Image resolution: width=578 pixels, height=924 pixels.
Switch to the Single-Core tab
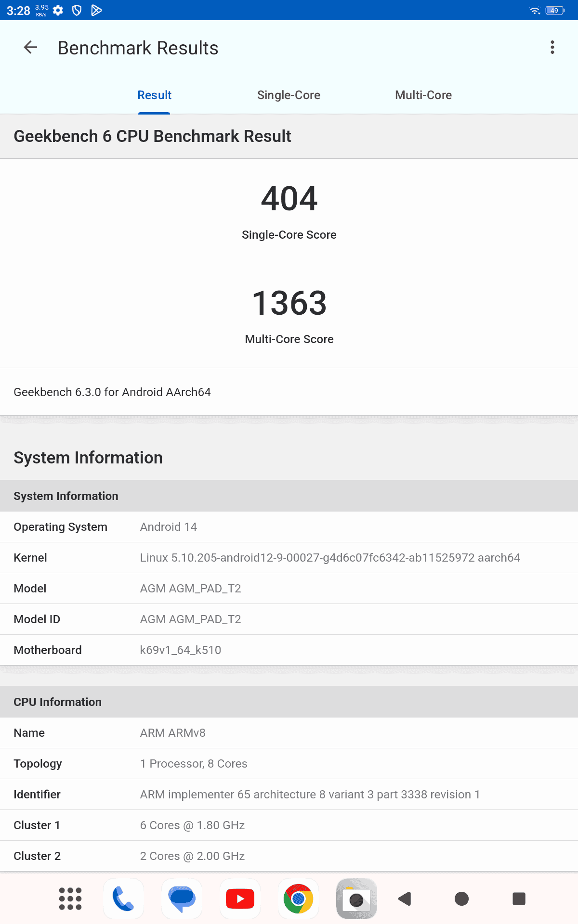(289, 95)
